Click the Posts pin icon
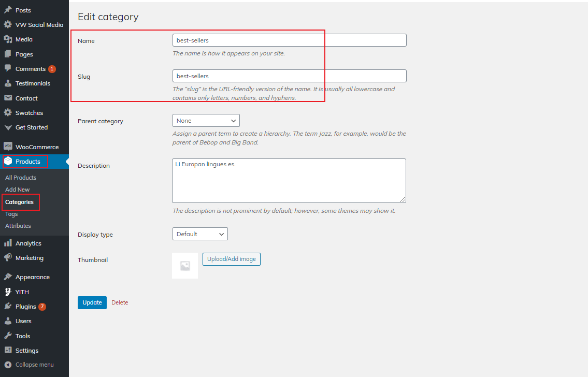The width and height of the screenshot is (588, 377). tap(8, 10)
